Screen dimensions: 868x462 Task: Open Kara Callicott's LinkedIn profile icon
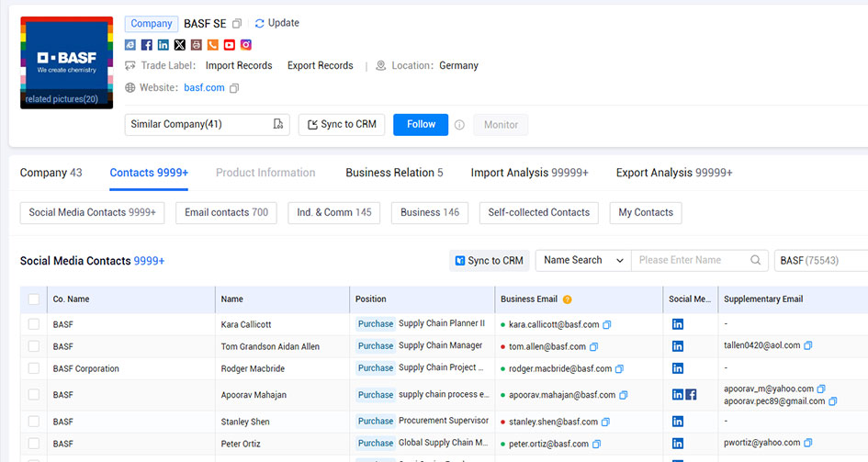point(678,324)
